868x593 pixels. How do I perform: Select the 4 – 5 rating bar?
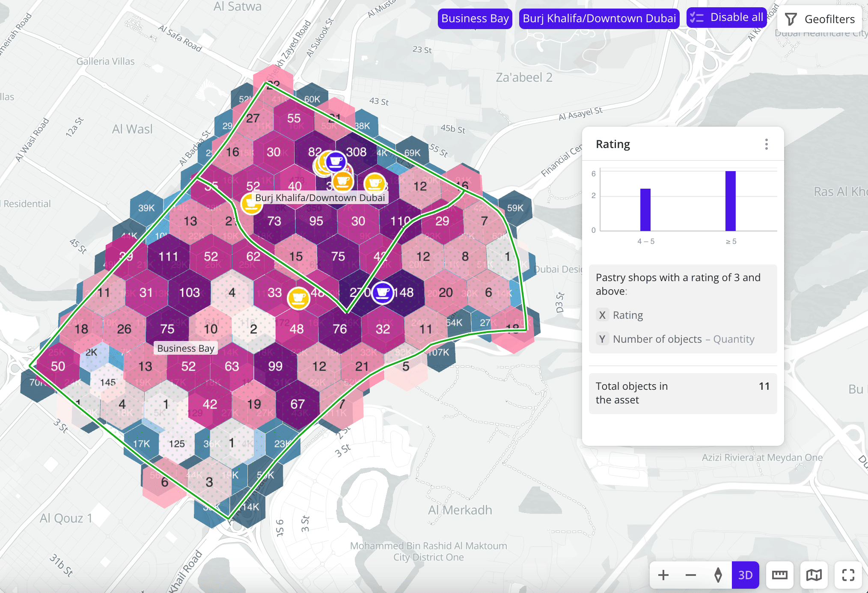pyautogui.click(x=645, y=210)
